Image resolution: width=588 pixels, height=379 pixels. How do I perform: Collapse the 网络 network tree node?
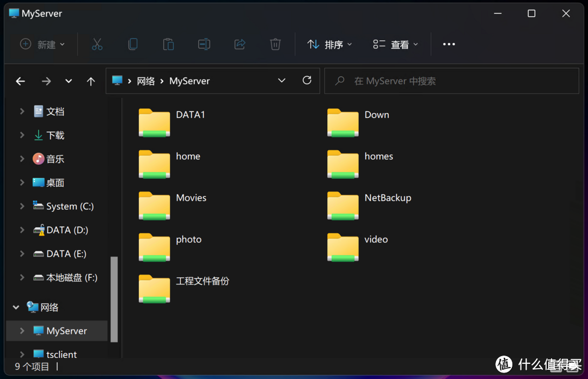pos(16,307)
